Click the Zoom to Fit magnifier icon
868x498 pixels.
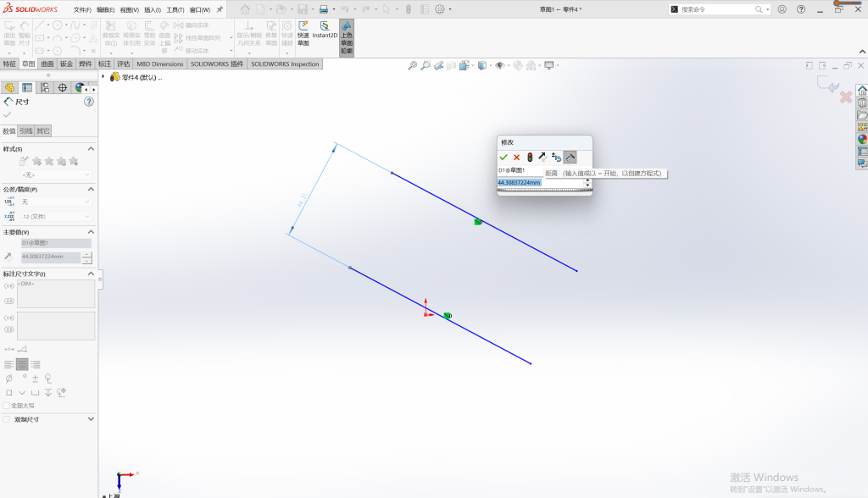(x=413, y=65)
